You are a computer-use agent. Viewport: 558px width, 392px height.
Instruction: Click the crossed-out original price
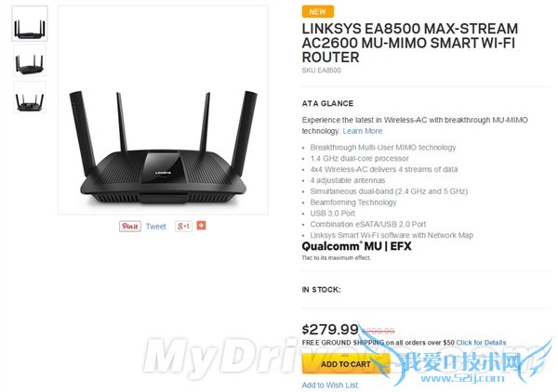pyautogui.click(x=379, y=332)
